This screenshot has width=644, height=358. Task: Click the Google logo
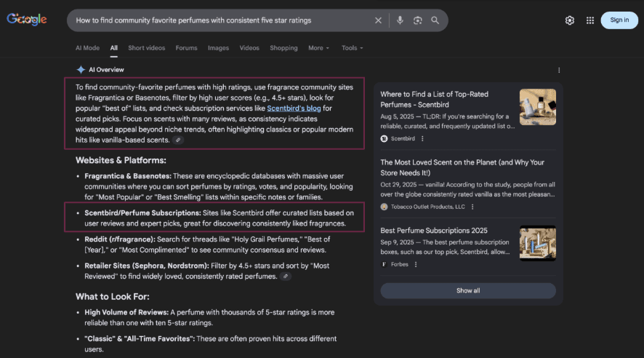(27, 20)
